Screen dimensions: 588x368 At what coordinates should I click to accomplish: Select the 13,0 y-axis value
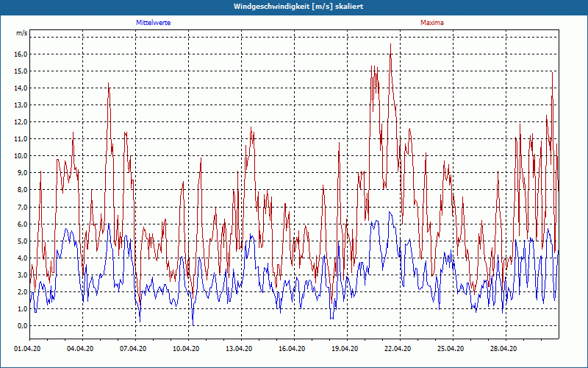coord(21,105)
